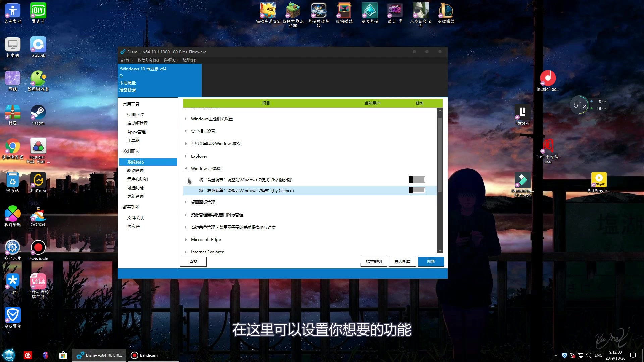Viewport: 644px width, 362px height.
Task: Open Human Fall Flat desktop shortcut
Action: [x=38, y=151]
